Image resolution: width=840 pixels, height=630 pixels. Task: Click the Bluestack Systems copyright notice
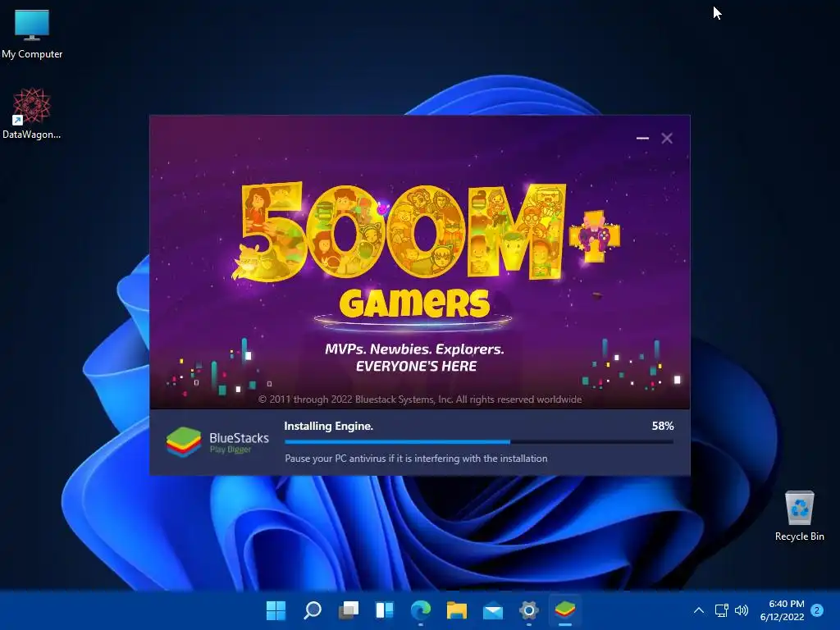(x=420, y=399)
